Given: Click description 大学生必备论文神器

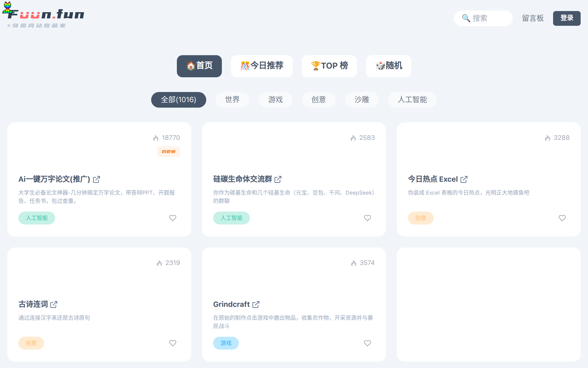Looking at the screenshot, I should click(x=97, y=197).
